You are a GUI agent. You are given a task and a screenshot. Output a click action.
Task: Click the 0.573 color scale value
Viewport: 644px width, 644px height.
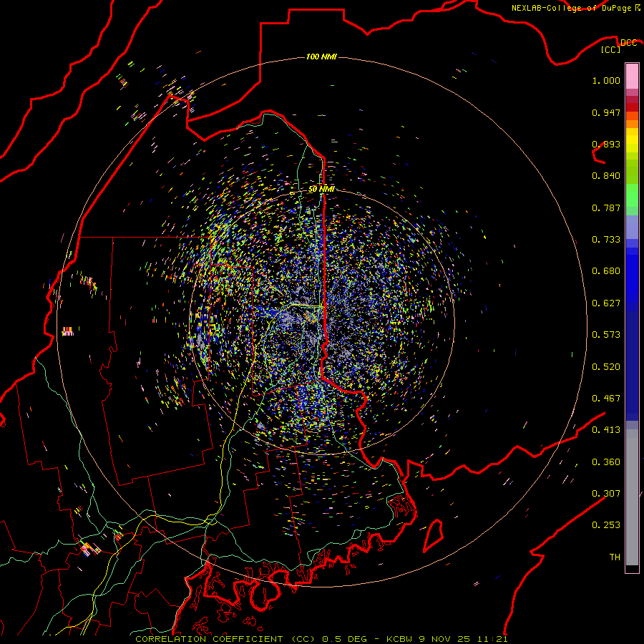pyautogui.click(x=606, y=335)
